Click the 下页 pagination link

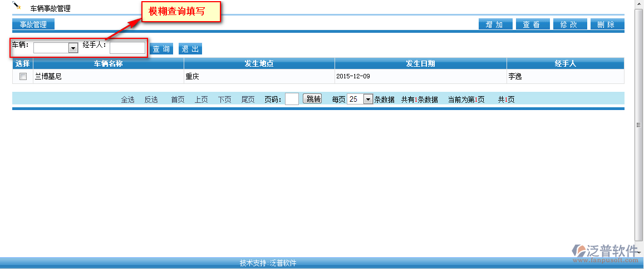click(x=225, y=99)
